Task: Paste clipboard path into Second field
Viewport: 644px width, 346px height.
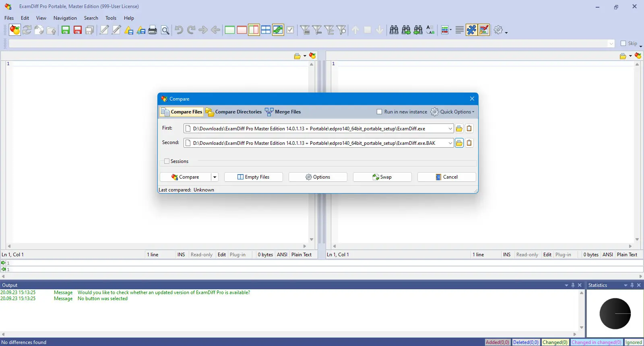Action: (x=469, y=143)
